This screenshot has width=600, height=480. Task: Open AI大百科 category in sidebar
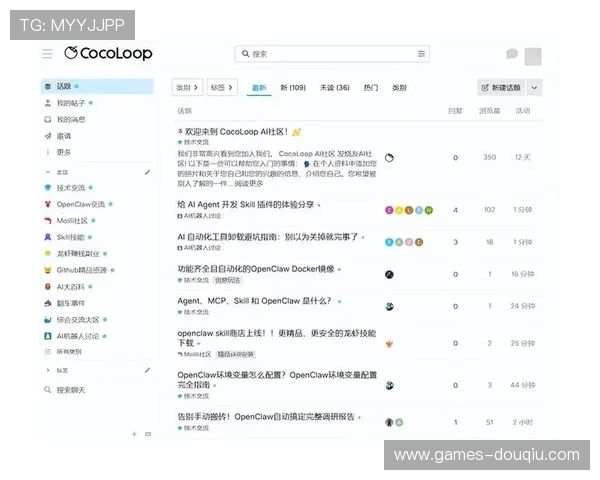(x=68, y=287)
